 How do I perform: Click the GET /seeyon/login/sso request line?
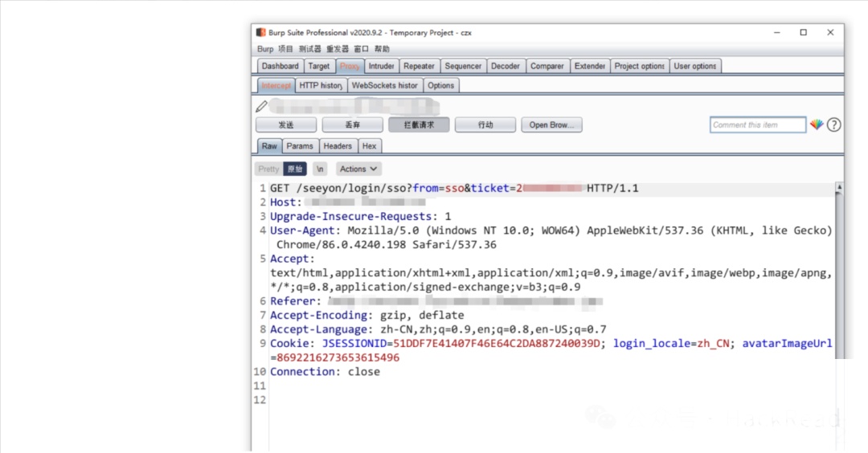[454, 188]
